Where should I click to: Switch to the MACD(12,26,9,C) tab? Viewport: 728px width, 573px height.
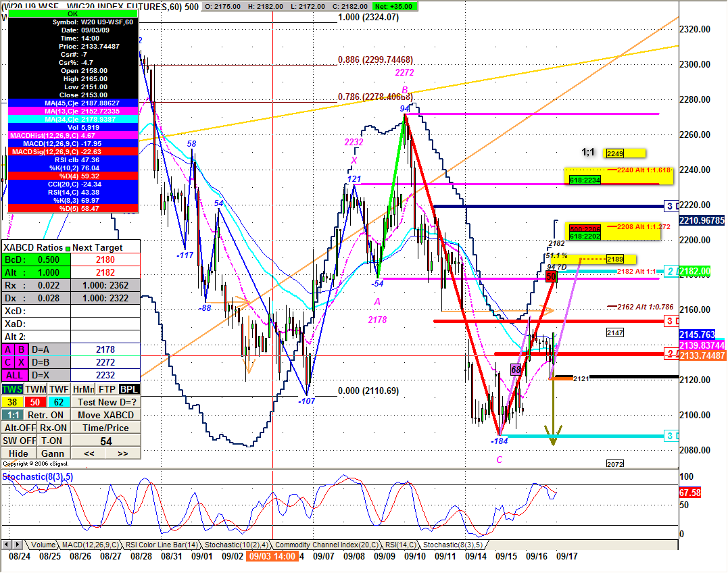tap(91, 545)
